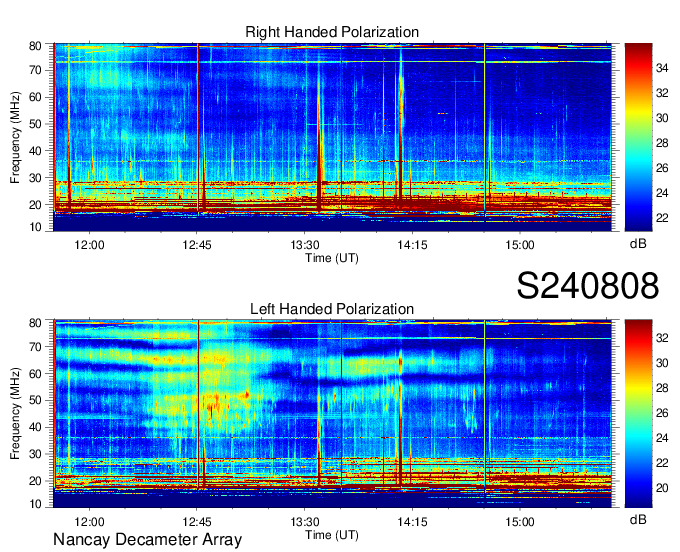Click the 80 MHz tick on bottom plot
Viewport: 680px width, 552px height.
[x=35, y=323]
